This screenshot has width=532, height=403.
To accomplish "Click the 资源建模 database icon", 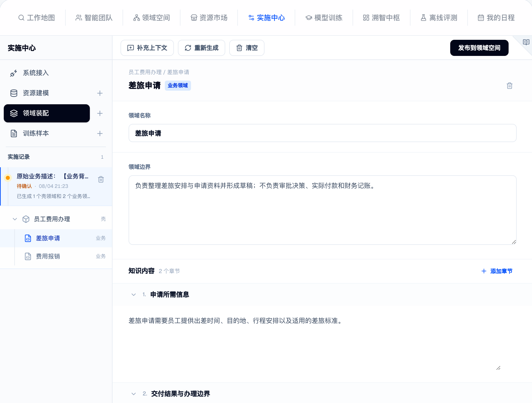I will 14,93.
